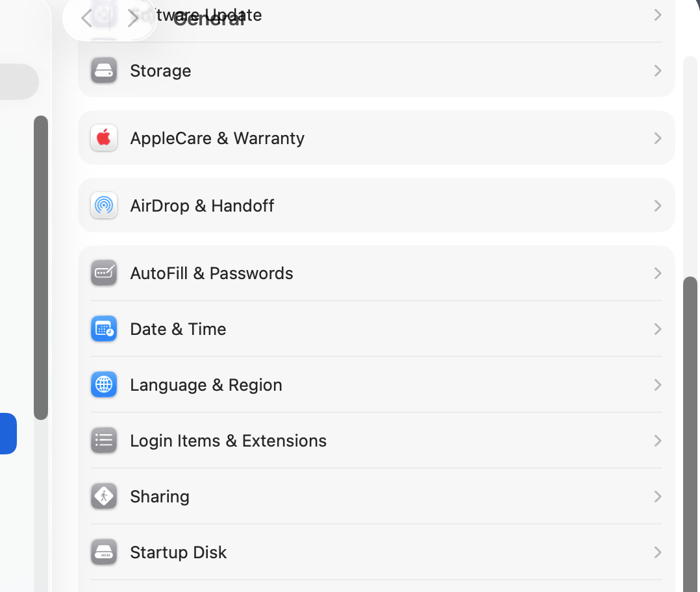
Task: Click the sidebar scrollbar thumb
Action: (41, 267)
